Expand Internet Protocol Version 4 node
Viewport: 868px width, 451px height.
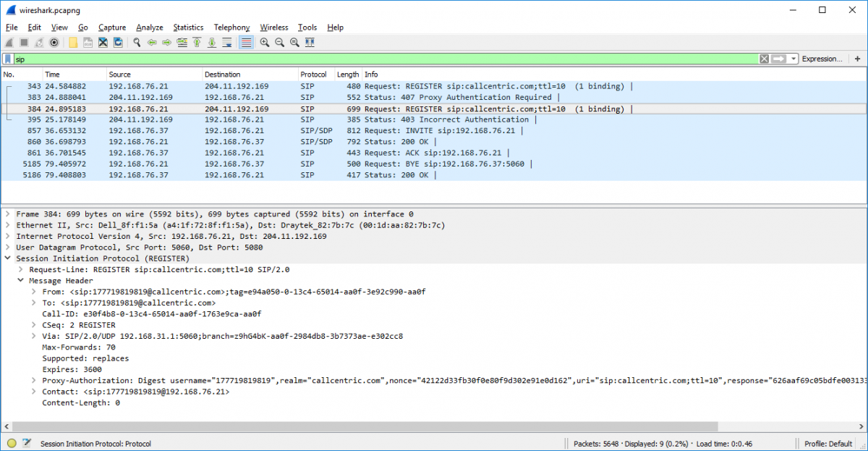click(x=9, y=236)
